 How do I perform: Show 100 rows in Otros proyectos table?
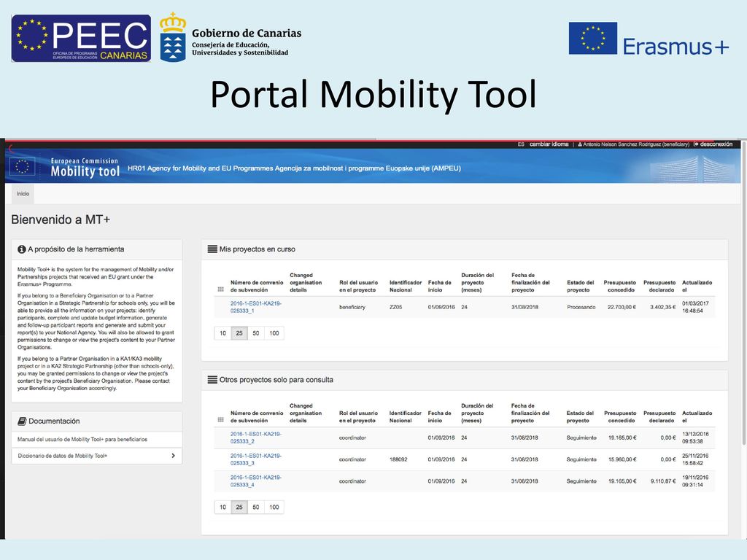[274, 507]
